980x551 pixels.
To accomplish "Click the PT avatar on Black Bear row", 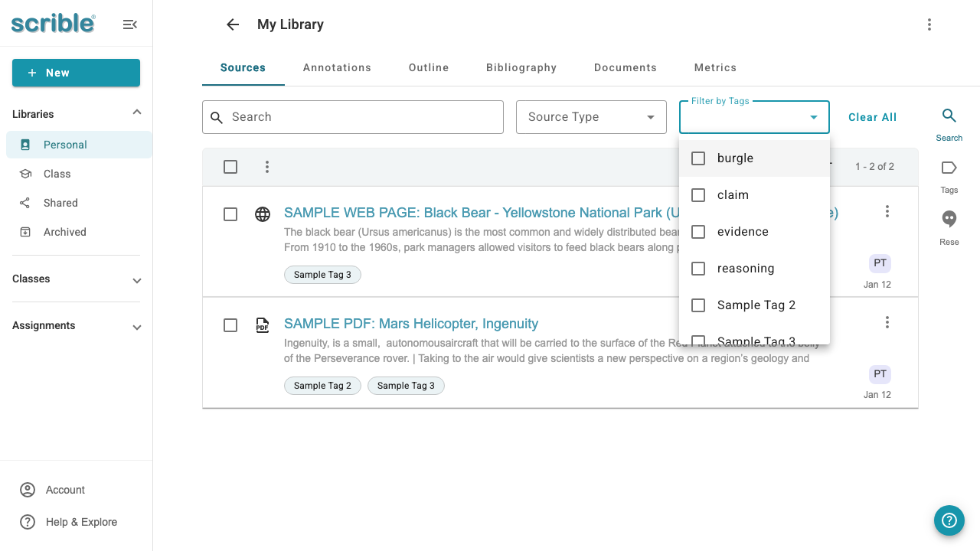I will (880, 263).
